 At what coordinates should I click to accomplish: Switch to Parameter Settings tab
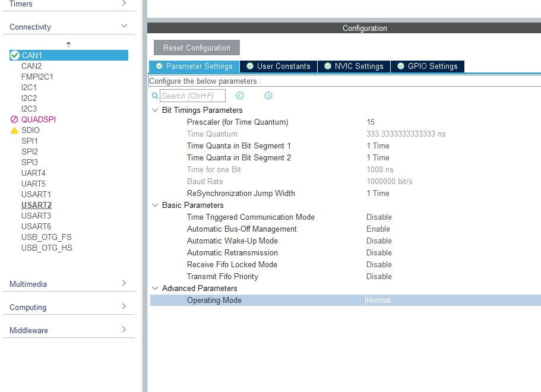[194, 67]
